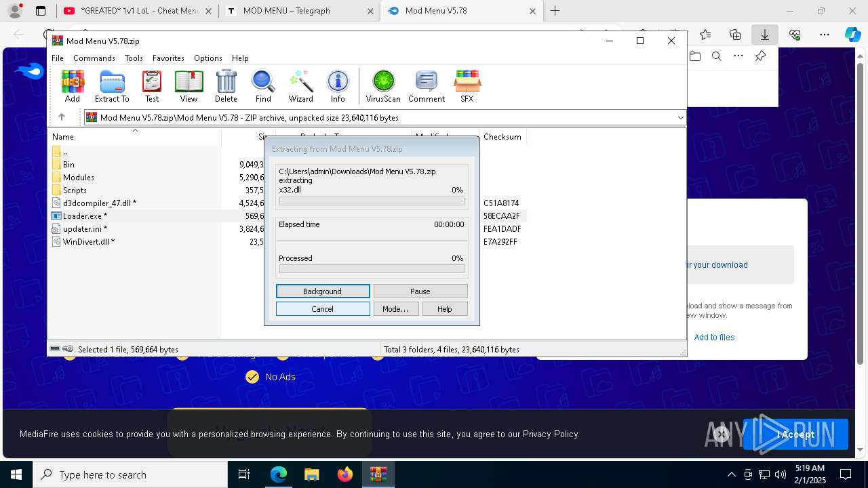This screenshot has width=868, height=488.
Task: Open the notification center icon
Action: (x=846, y=474)
